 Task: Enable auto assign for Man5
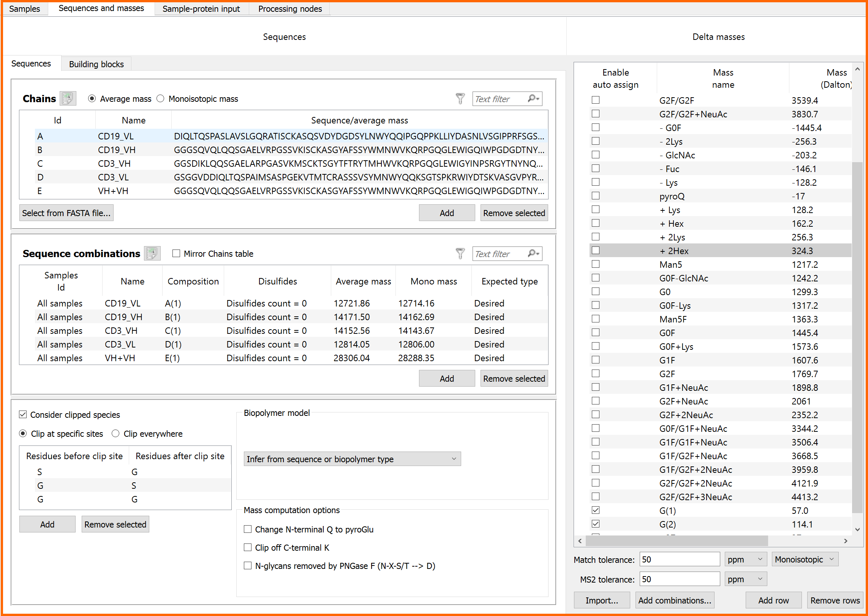[596, 264]
